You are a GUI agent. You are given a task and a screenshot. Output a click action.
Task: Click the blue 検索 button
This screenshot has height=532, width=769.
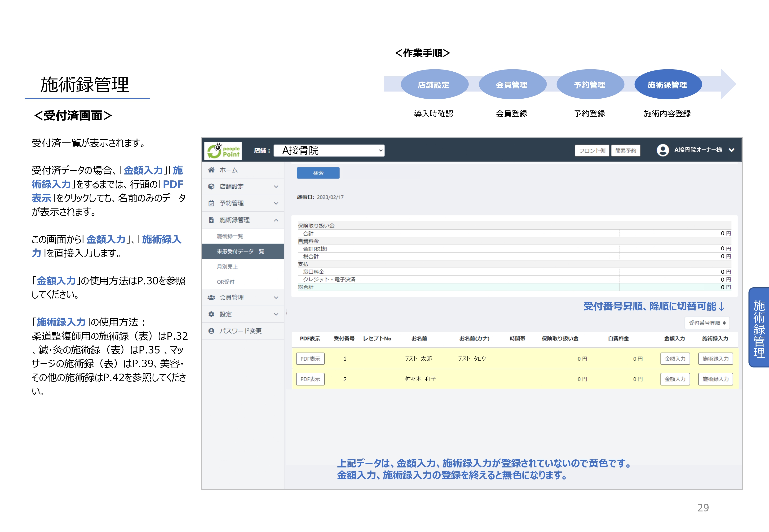(318, 173)
